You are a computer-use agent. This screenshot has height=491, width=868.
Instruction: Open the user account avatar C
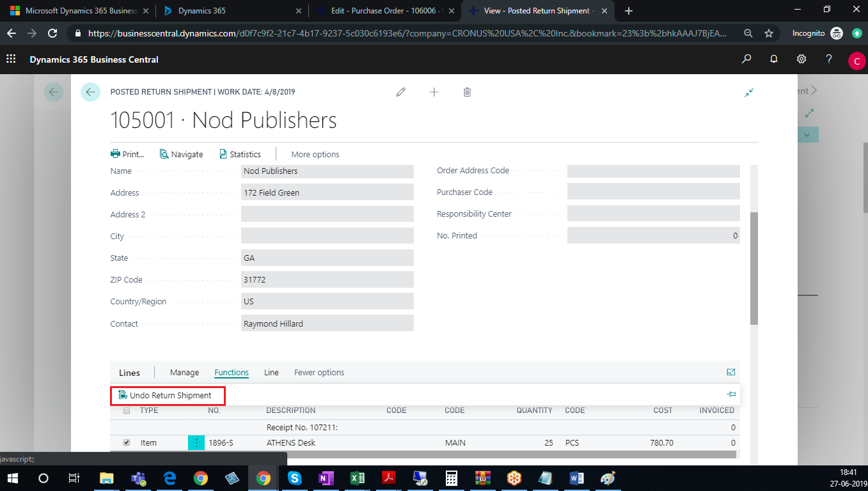[x=856, y=60]
